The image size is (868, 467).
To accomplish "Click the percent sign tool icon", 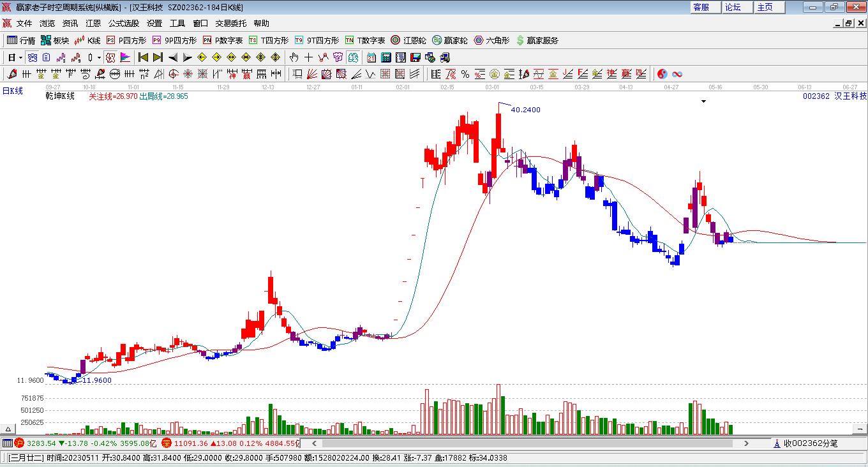I will point(465,74).
